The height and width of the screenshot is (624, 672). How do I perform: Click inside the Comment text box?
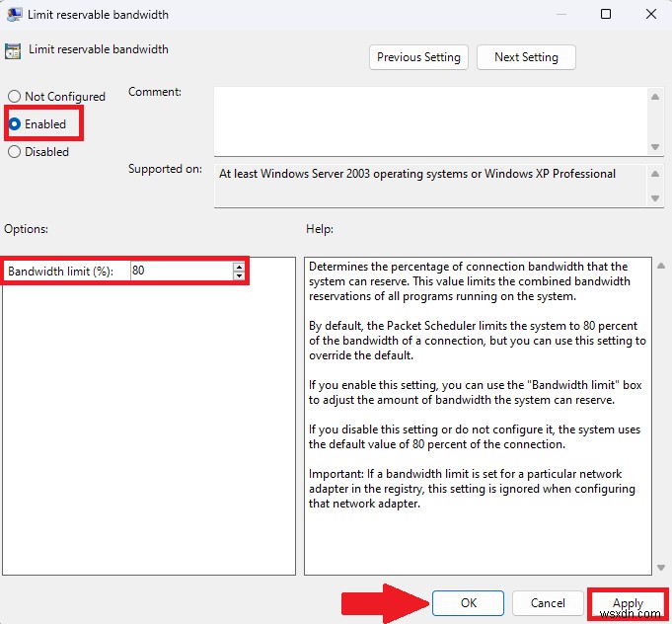click(430, 121)
